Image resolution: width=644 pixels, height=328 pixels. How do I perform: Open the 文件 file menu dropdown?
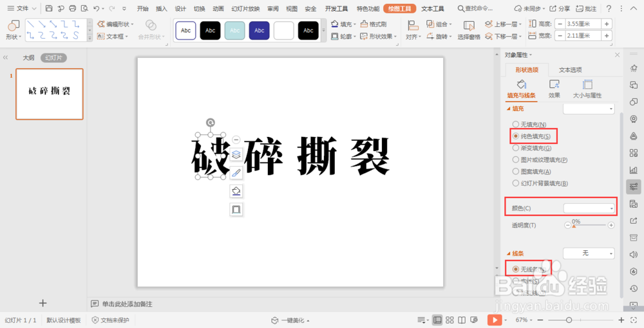tap(22, 8)
